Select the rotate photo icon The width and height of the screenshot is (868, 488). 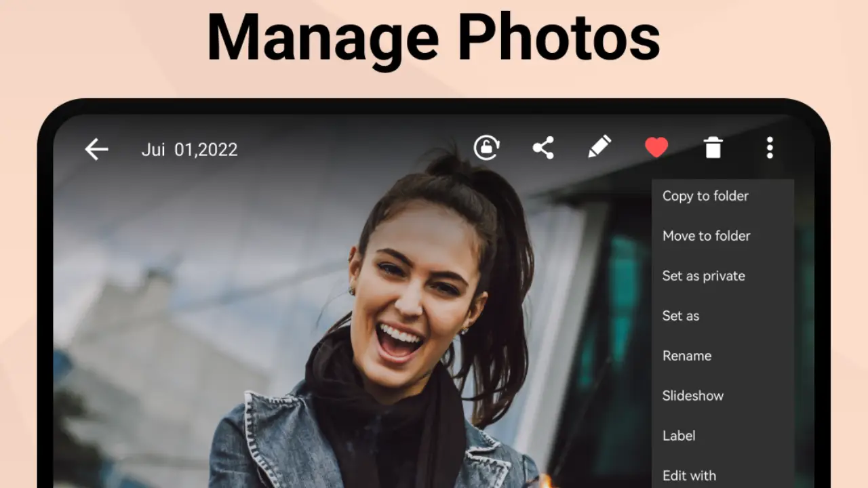point(487,148)
